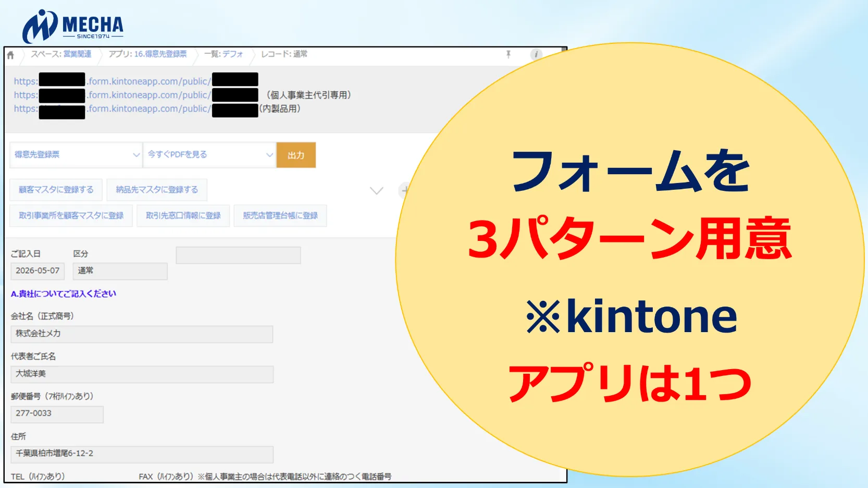Select the レコード: 通常 breadcrumb
Screen dimensions: 868x488
(284, 54)
